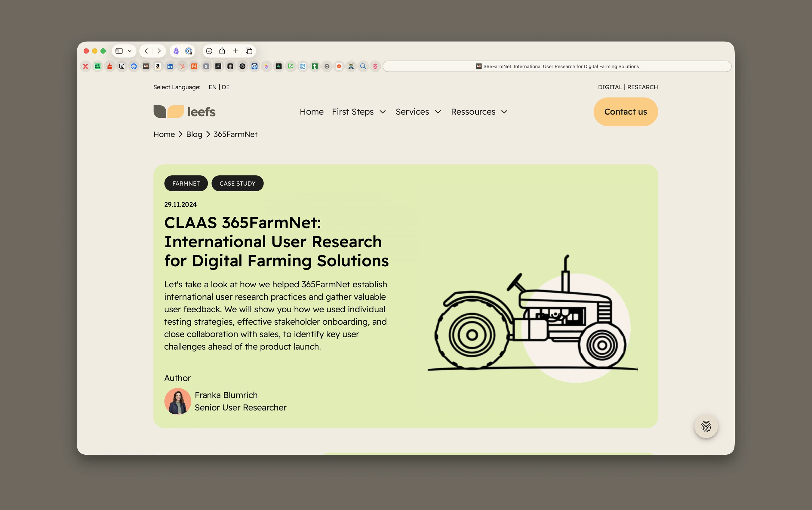Show downloads with the download icon
The height and width of the screenshot is (510, 812).
tap(209, 51)
